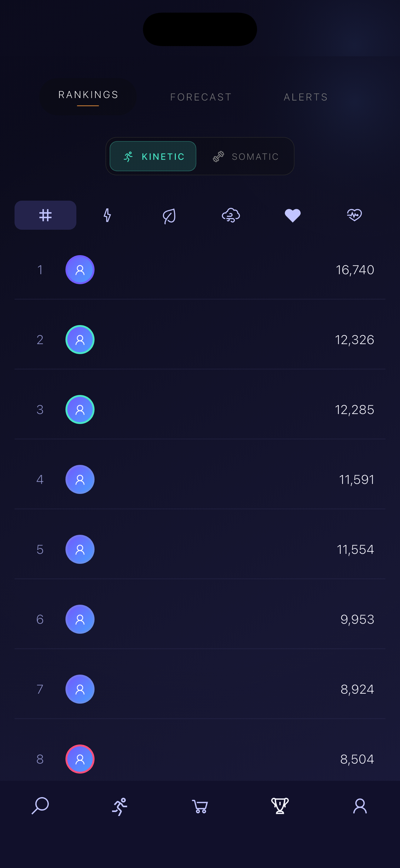Screen dimensions: 400x868
Task: Select the hashtag rank filter
Action: 45,215
